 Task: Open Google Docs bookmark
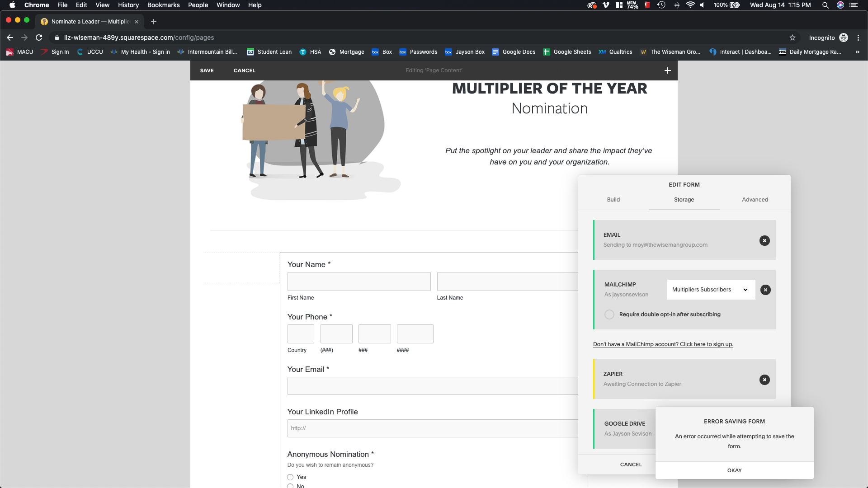pos(514,52)
